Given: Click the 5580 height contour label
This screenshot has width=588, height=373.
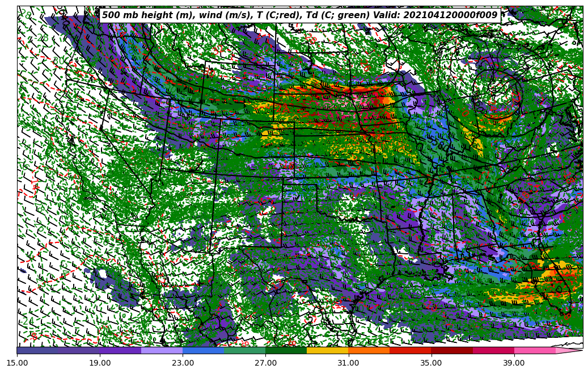Looking at the screenshot, I should (439, 143).
